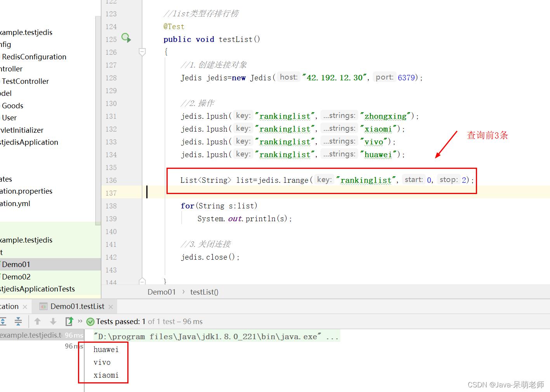This screenshot has height=392, width=550.
Task: Click Demo01.testList run tab icon
Action: 43,307
